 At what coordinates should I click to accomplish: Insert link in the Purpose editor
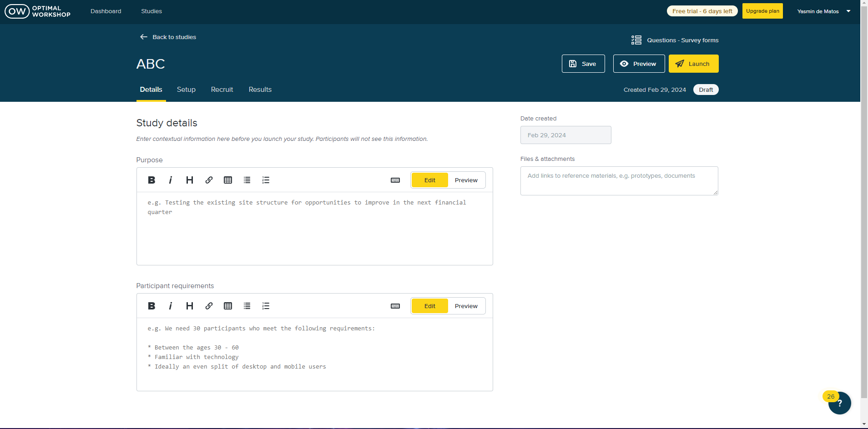(209, 180)
